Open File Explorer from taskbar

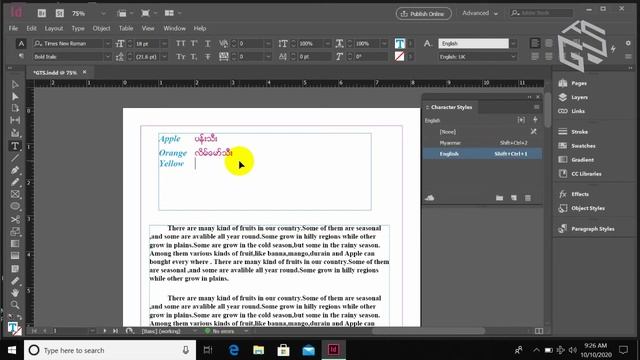pos(258,350)
